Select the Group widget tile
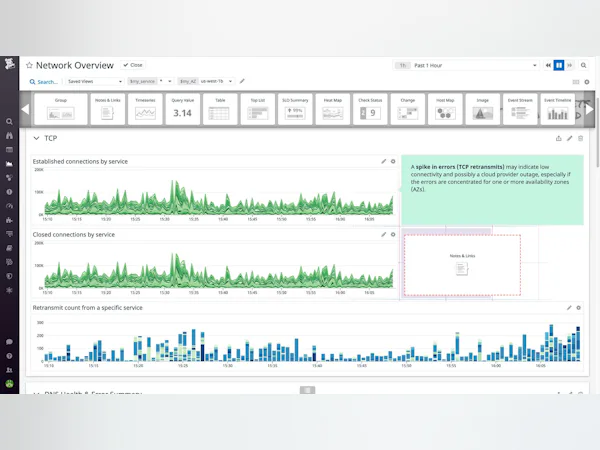 pyautogui.click(x=61, y=109)
